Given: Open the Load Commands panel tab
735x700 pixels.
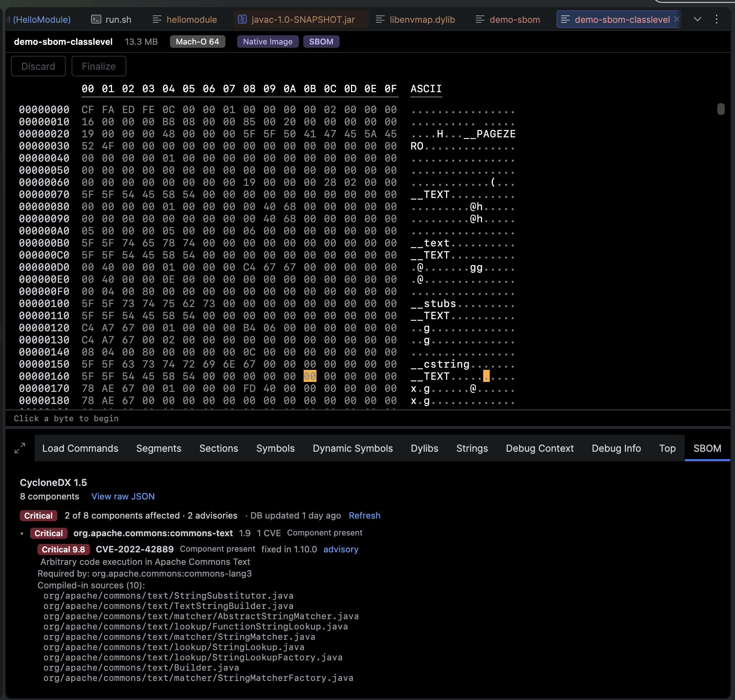Looking at the screenshot, I should (x=80, y=448).
